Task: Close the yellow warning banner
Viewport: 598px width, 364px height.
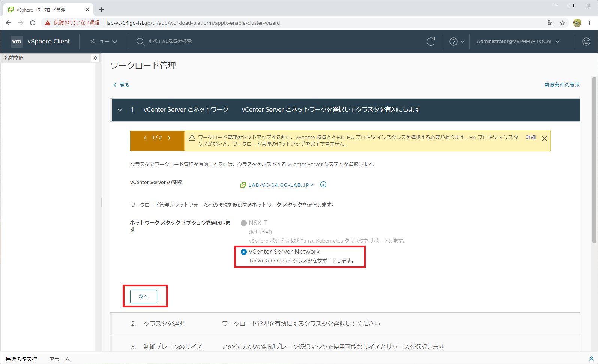Action: coord(544,138)
